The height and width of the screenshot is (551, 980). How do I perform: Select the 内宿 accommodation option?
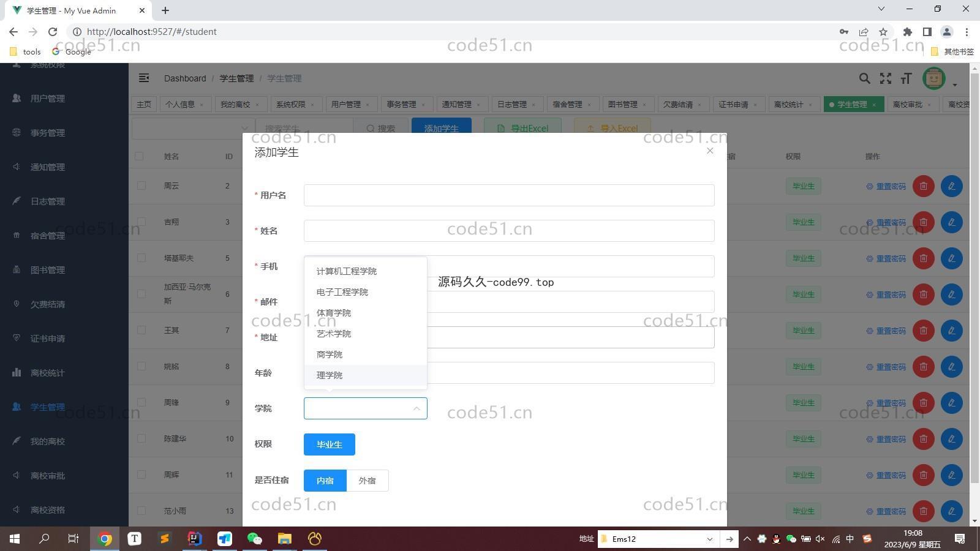coord(325,481)
